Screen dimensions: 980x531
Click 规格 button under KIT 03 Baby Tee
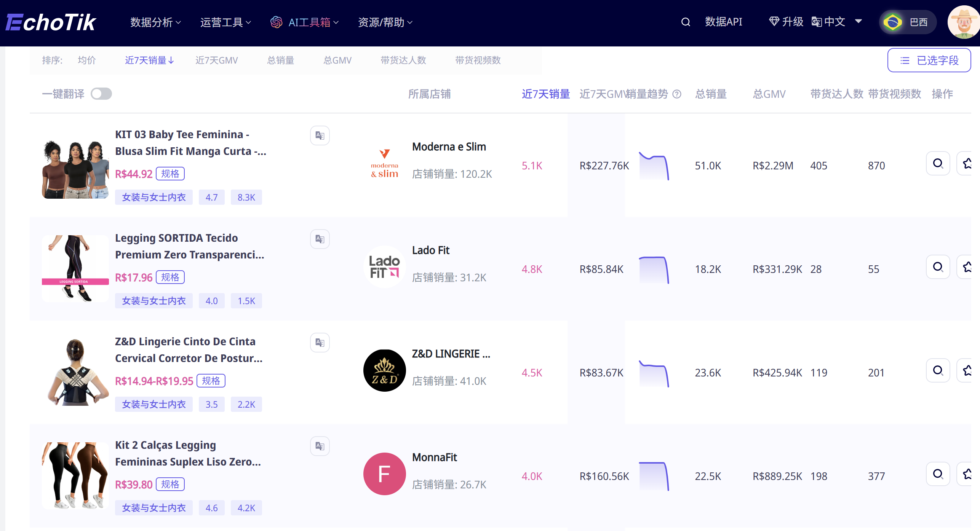(x=170, y=173)
